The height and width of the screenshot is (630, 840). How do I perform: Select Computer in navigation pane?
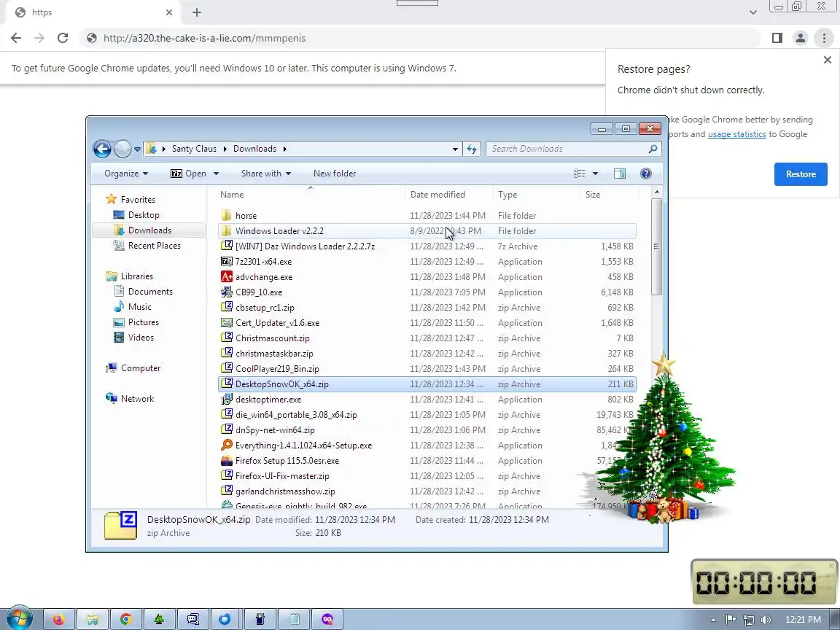pos(140,368)
